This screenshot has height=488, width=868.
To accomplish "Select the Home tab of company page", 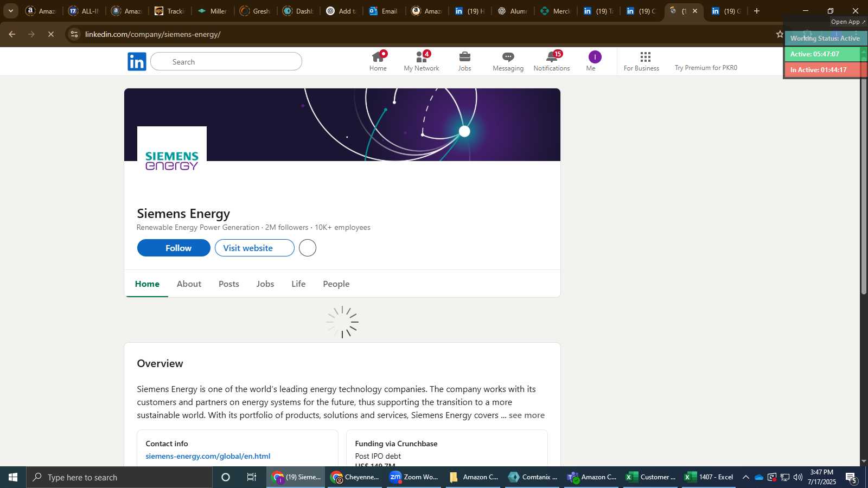I will 147,284.
